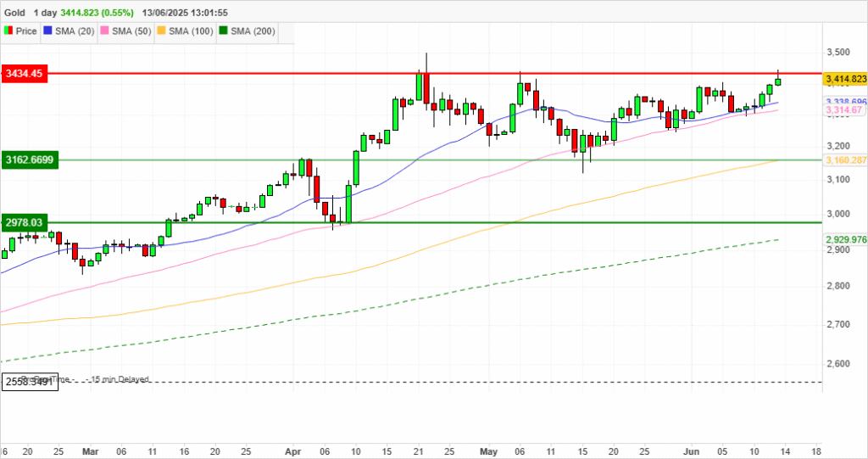
Task: Click the Gold title text
Action: [x=14, y=12]
